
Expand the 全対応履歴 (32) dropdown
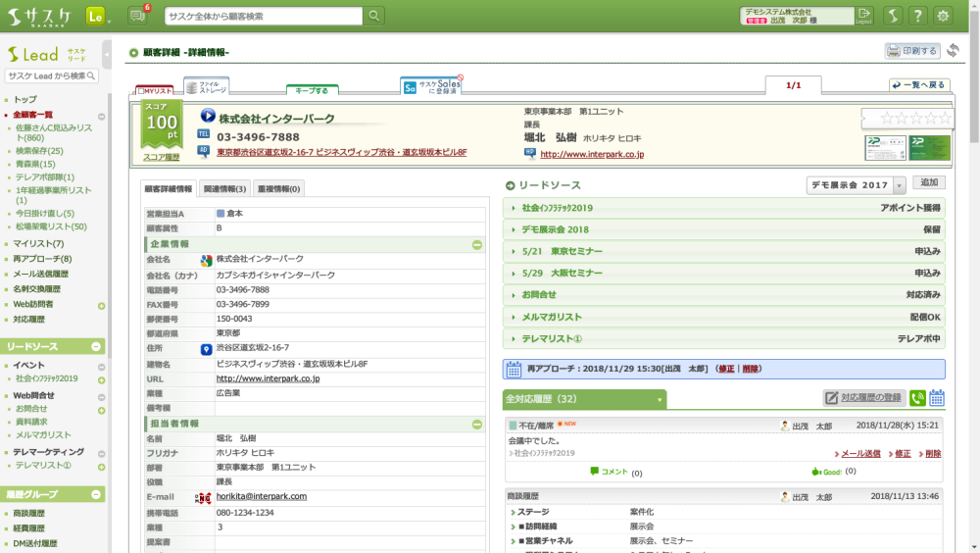[x=661, y=400]
